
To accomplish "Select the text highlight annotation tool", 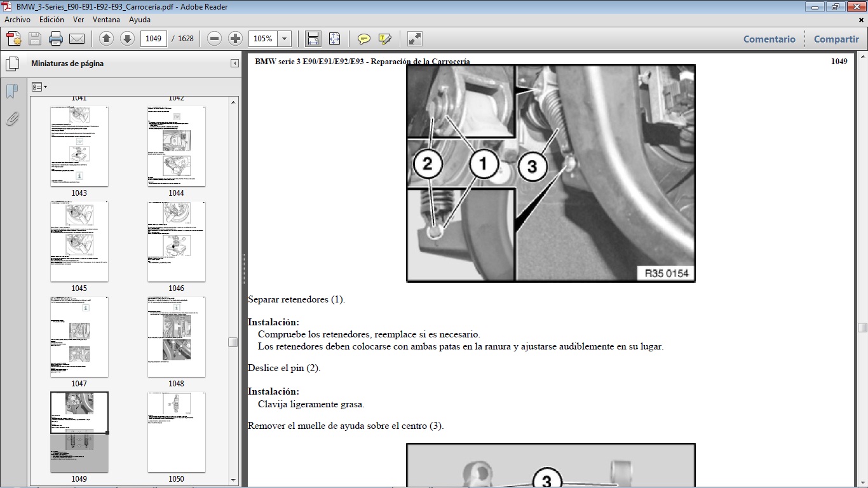I will (x=384, y=39).
